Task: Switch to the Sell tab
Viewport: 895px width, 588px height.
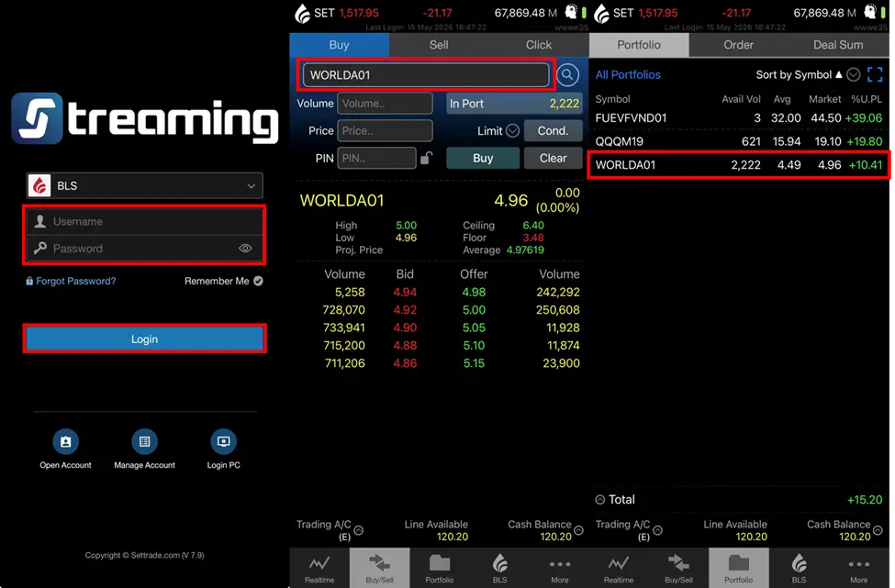Action: pyautogui.click(x=439, y=44)
